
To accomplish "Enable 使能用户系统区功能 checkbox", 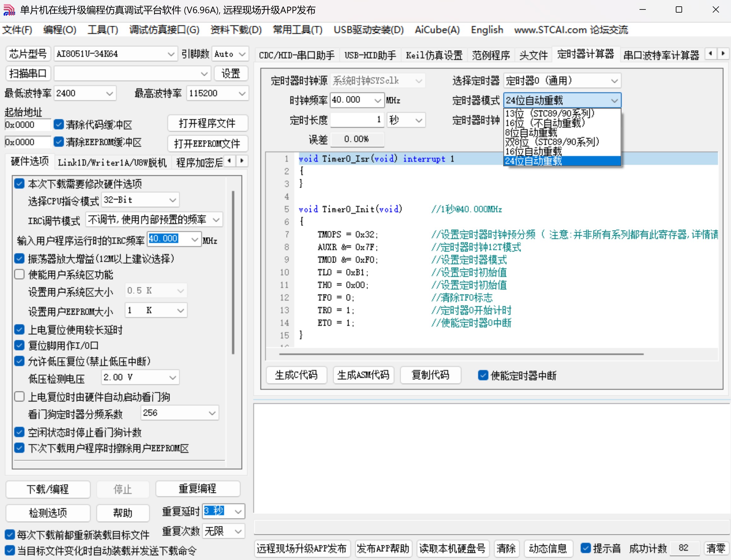I will pyautogui.click(x=19, y=274).
